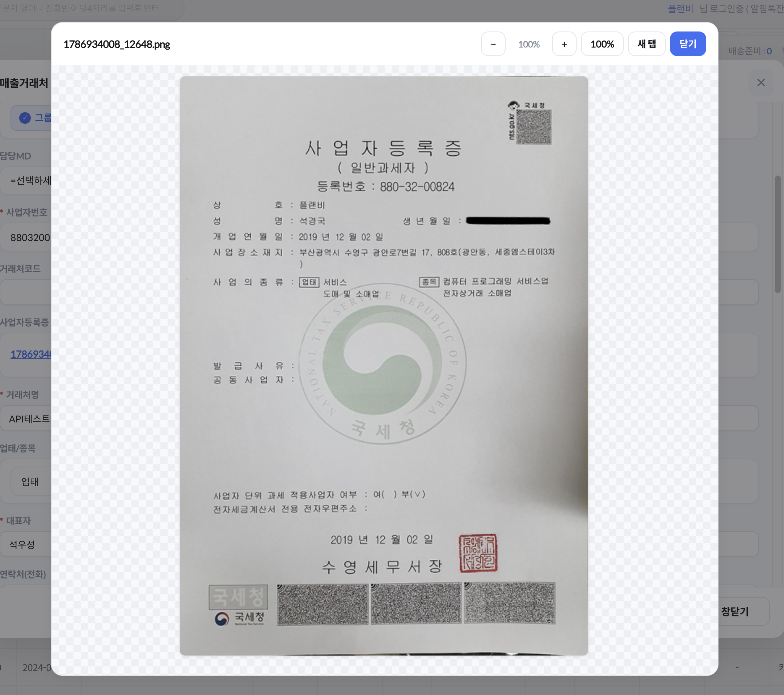Reset the image zoom using the 100% button
The image size is (784, 695).
pyautogui.click(x=602, y=44)
